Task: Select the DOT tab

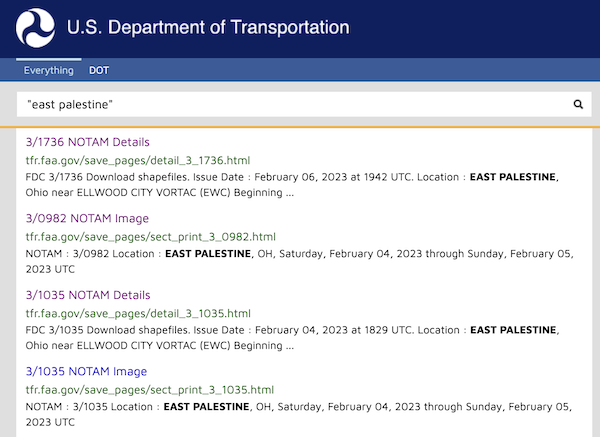Action: coord(99,71)
